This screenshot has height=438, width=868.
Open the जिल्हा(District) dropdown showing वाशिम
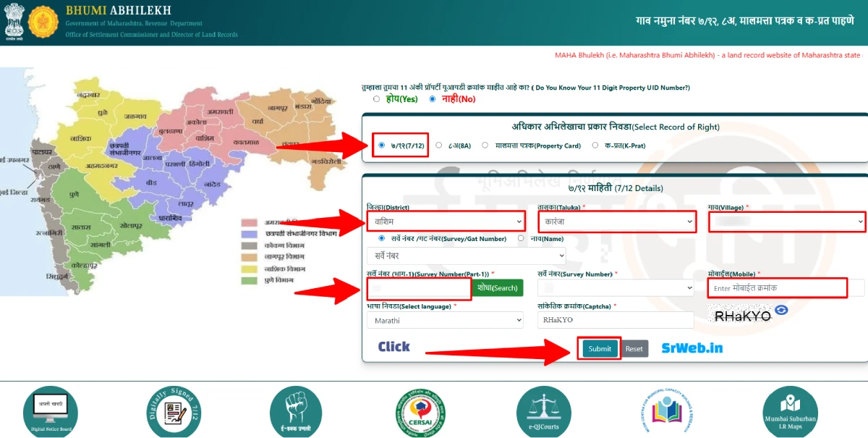tap(446, 221)
